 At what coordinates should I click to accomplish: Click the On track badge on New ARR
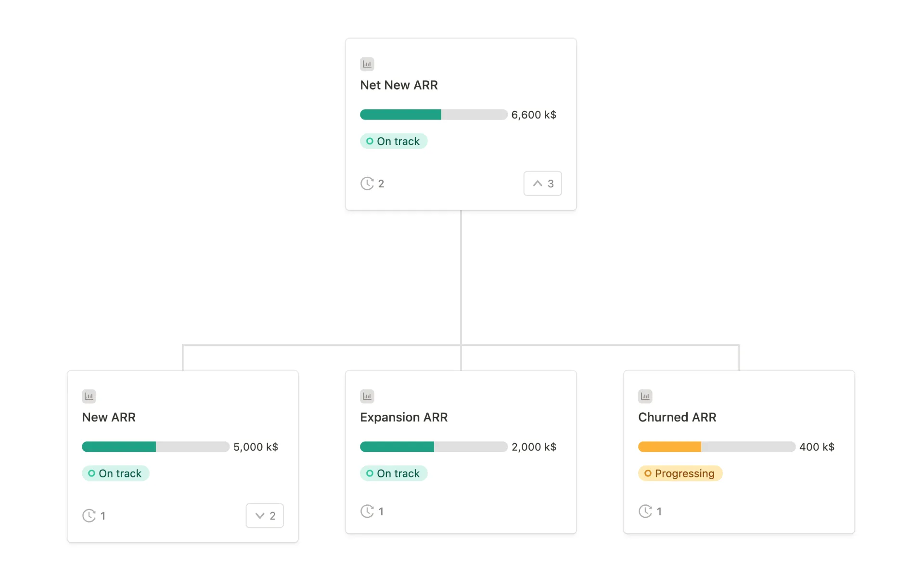pos(115,473)
